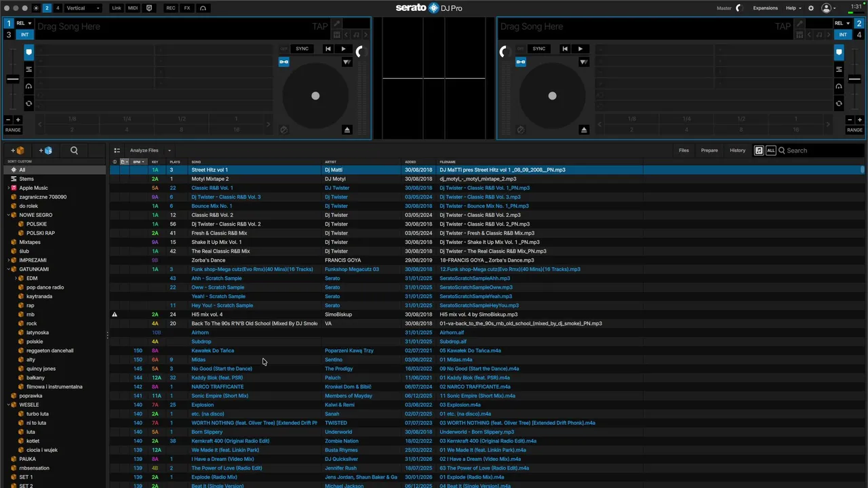Viewport: 868px width, 488px height.
Task: Click the deck 2 pitch slider handle
Action: (854, 79)
